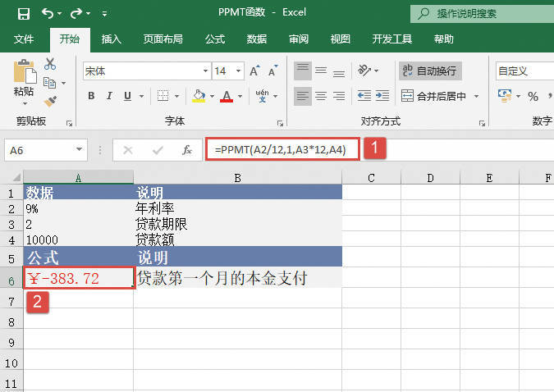Click the Paste clipboard icon
The height and width of the screenshot is (392, 554).
point(24,75)
